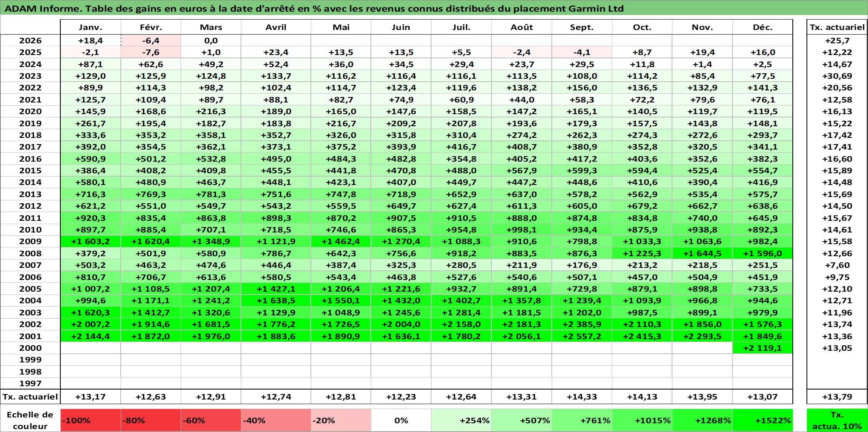Click the 'Déc.' column header

[763, 27]
